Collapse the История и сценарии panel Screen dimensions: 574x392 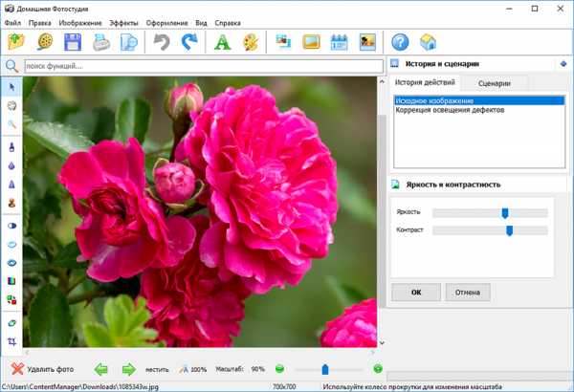click(x=563, y=64)
